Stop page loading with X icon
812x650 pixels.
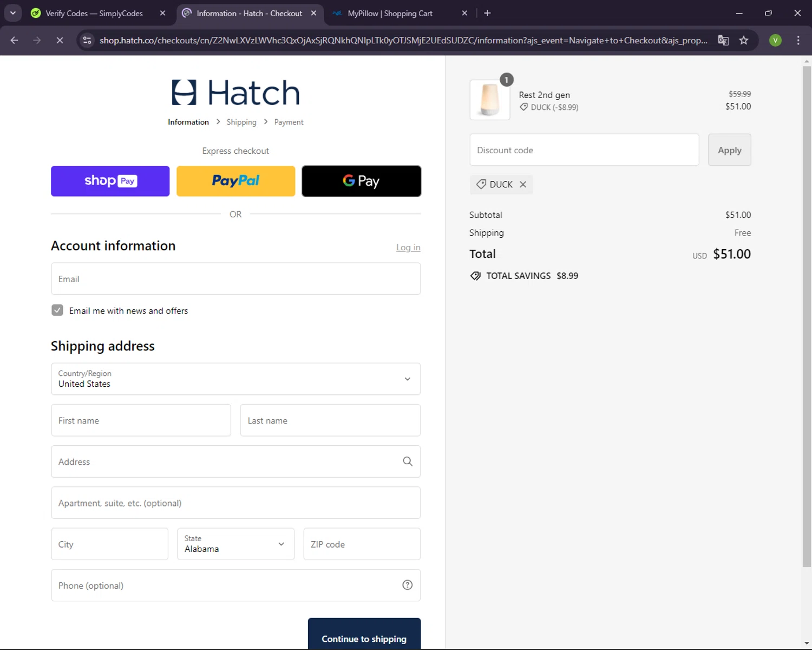pyautogui.click(x=60, y=40)
